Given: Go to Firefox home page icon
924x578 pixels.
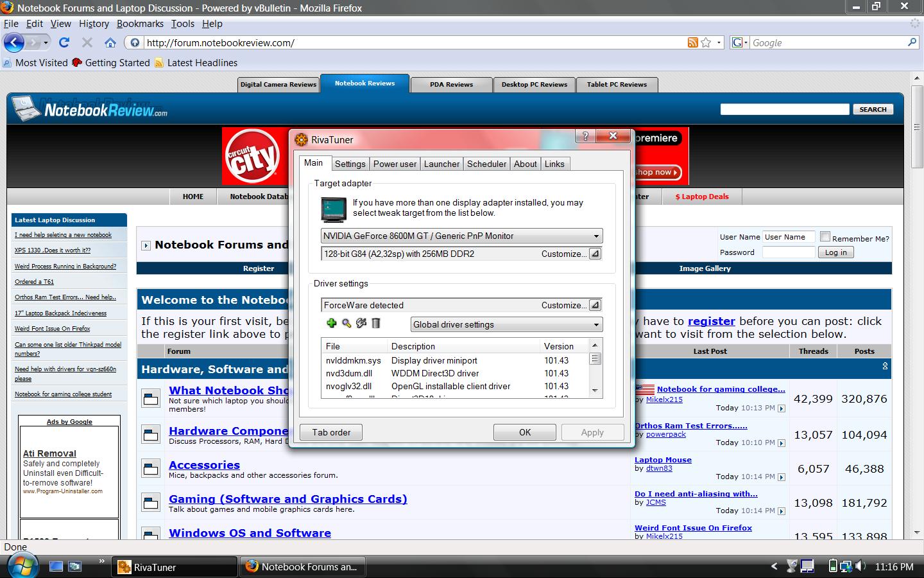Looking at the screenshot, I should tap(110, 42).
